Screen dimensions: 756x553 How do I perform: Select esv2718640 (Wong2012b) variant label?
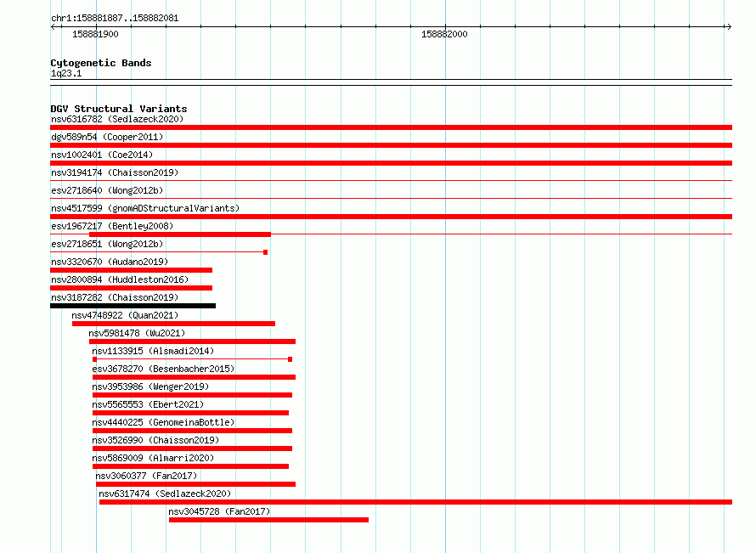tap(107, 190)
